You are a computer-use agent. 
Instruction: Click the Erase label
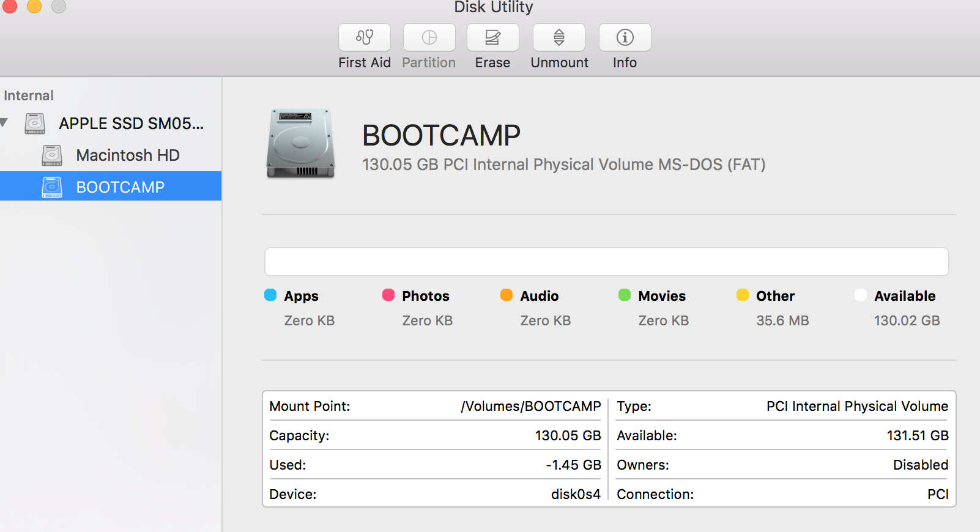(x=492, y=62)
